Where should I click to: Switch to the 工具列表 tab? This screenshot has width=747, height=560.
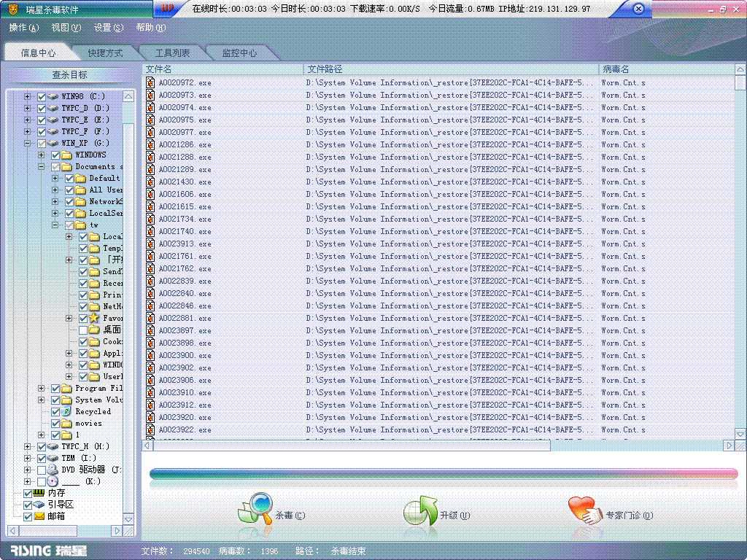coord(172,52)
